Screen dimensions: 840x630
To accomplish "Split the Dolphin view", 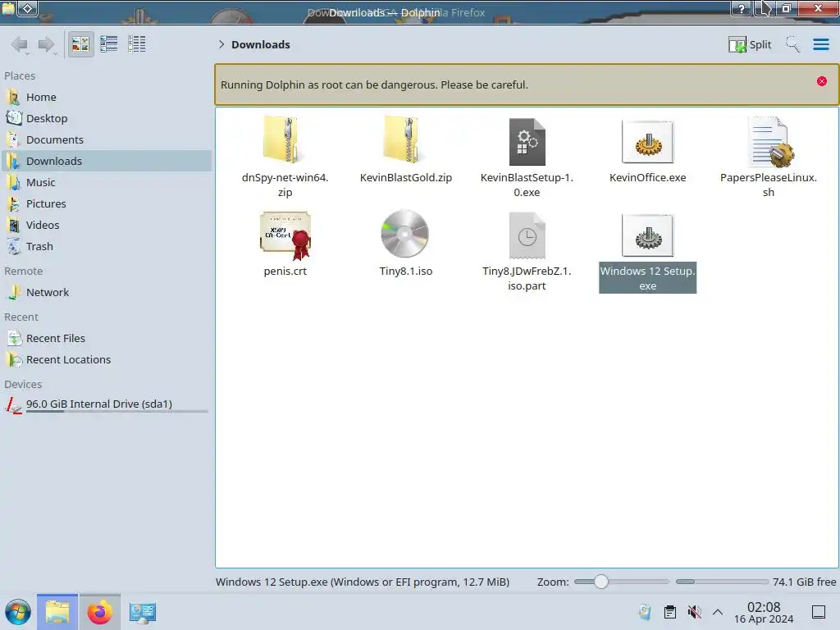I will pos(750,44).
